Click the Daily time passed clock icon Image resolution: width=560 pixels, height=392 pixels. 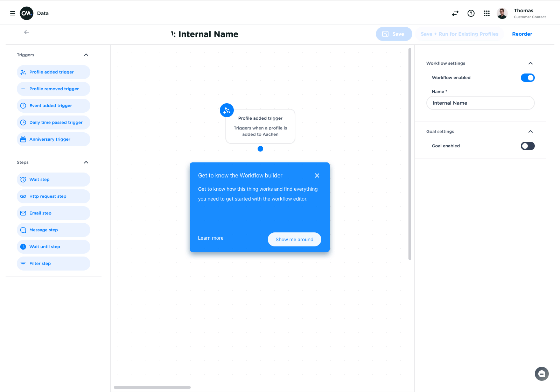pos(23,122)
